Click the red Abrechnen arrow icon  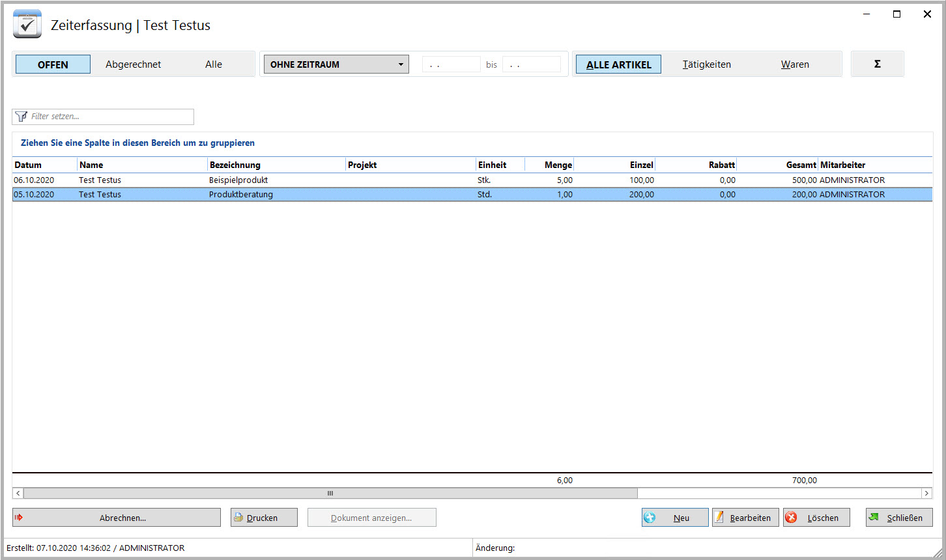click(19, 518)
